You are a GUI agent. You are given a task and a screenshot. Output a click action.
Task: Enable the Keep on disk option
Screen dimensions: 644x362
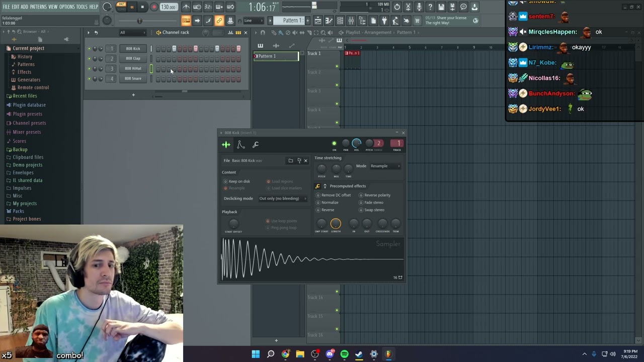pos(236,182)
